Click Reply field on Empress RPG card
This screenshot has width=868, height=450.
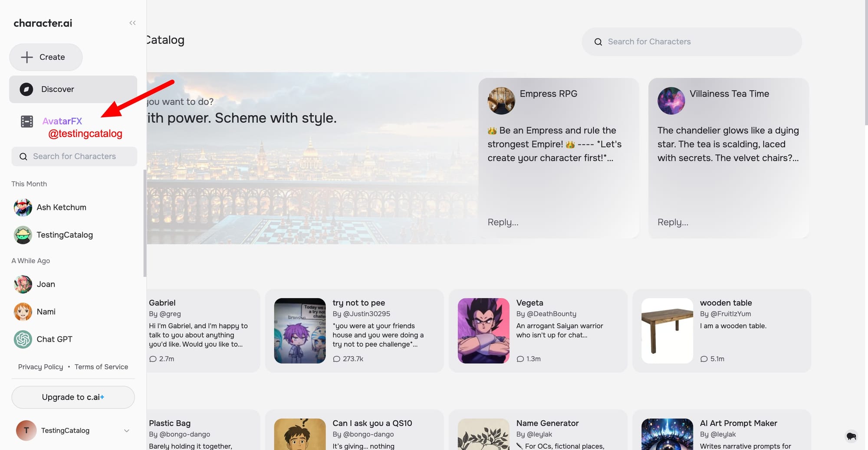pyautogui.click(x=503, y=222)
